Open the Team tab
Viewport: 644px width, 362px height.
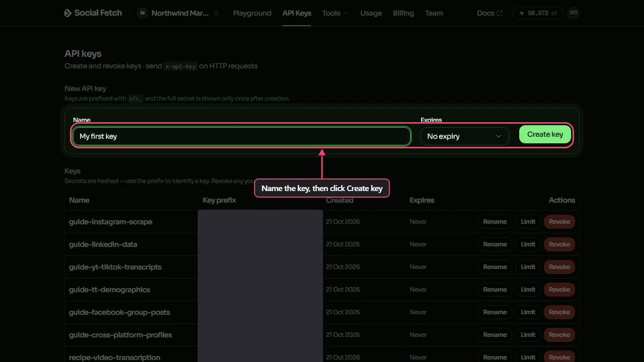click(434, 13)
